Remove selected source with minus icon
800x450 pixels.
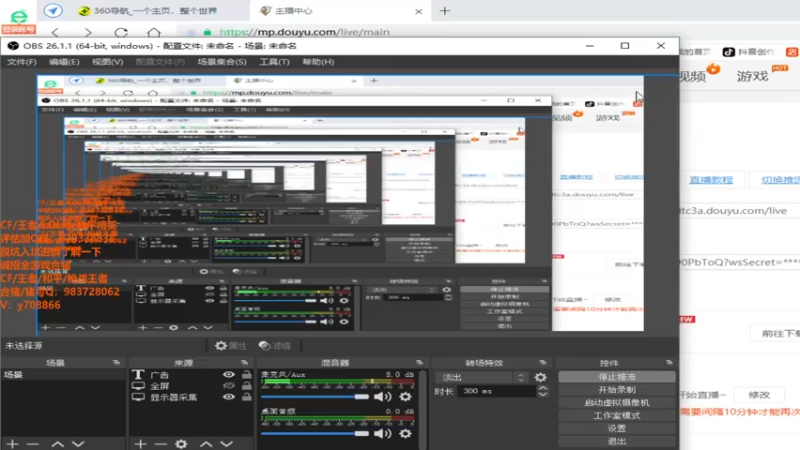(x=161, y=444)
